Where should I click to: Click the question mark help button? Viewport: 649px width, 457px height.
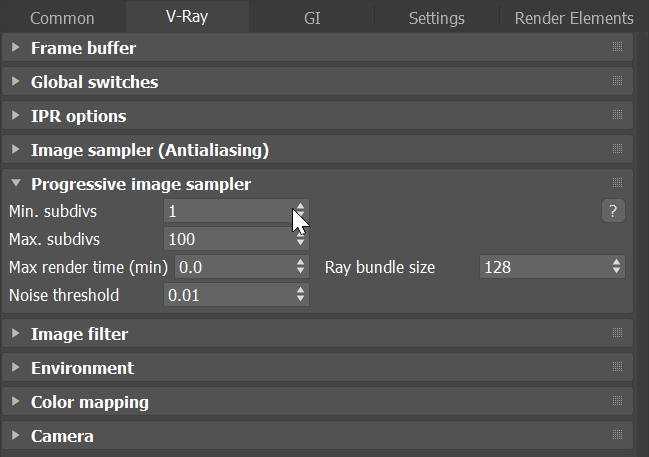pyautogui.click(x=613, y=211)
